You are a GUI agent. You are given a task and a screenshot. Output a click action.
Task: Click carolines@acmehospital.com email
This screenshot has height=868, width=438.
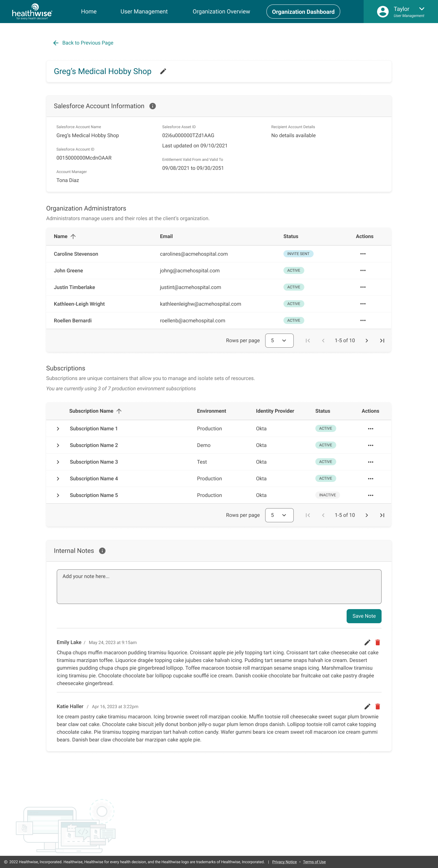tap(194, 254)
